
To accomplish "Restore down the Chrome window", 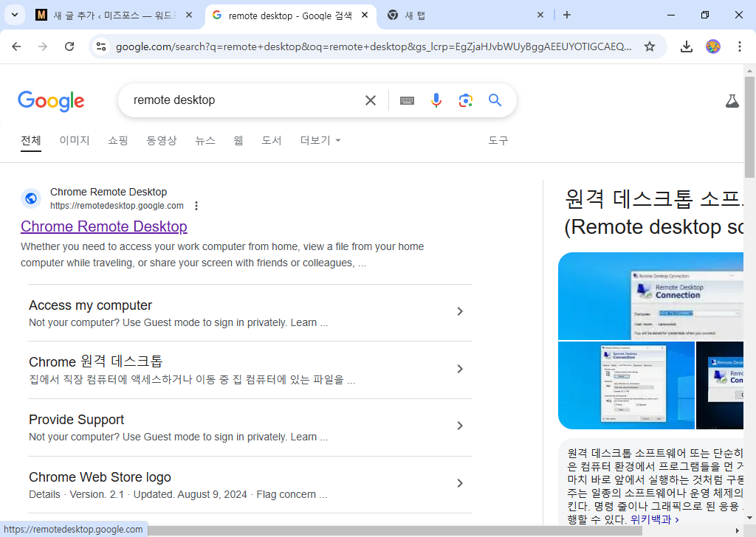I will tap(705, 15).
